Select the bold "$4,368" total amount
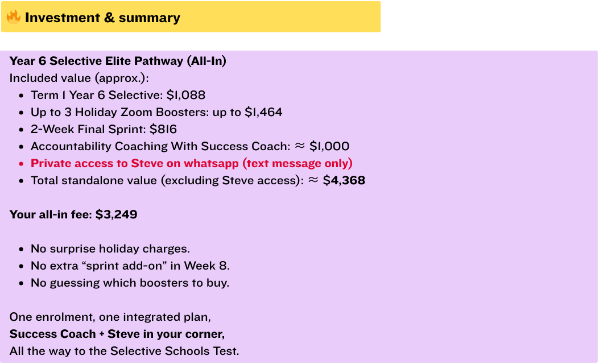The height and width of the screenshot is (364, 599). click(x=344, y=180)
